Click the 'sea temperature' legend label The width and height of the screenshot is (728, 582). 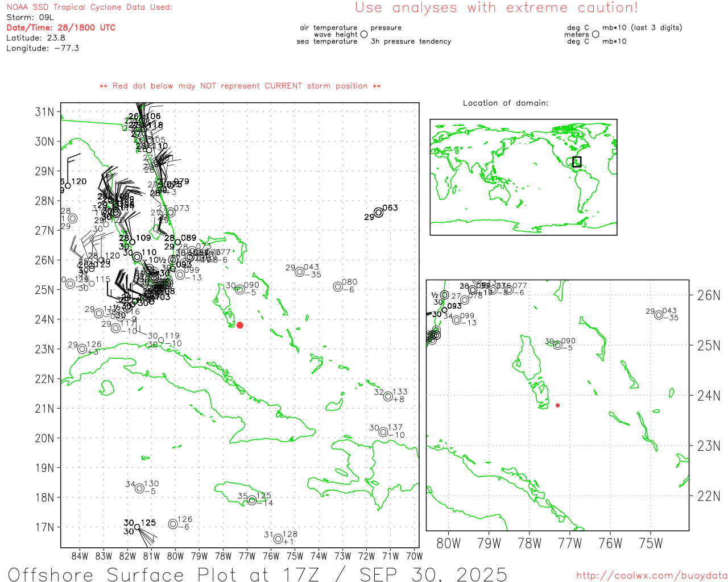(327, 41)
